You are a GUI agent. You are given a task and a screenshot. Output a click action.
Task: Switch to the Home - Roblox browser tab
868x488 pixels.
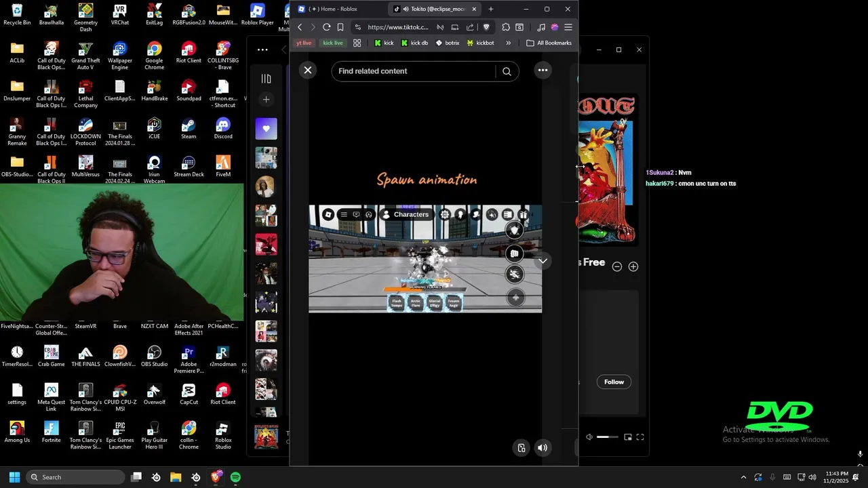pyautogui.click(x=337, y=9)
